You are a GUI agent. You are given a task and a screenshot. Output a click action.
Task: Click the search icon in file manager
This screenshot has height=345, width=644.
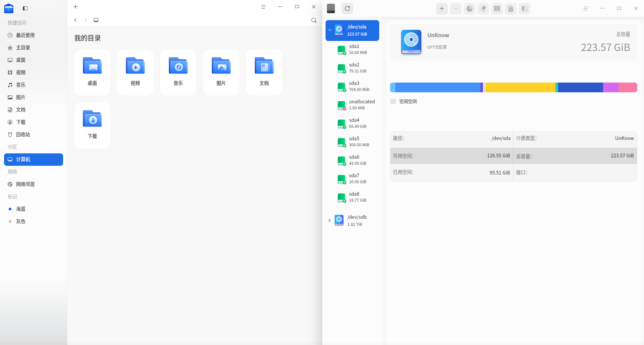click(314, 20)
